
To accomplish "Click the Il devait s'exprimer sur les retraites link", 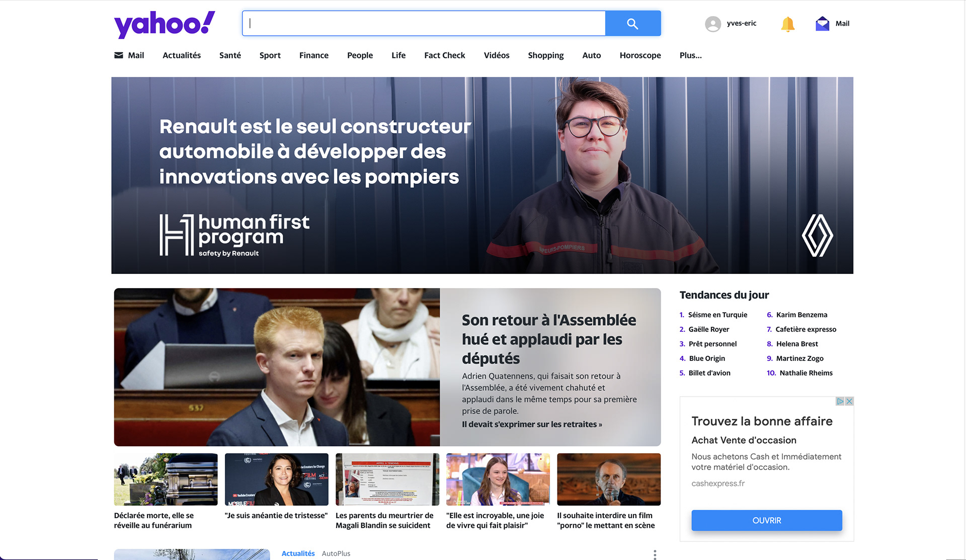I will click(x=532, y=424).
